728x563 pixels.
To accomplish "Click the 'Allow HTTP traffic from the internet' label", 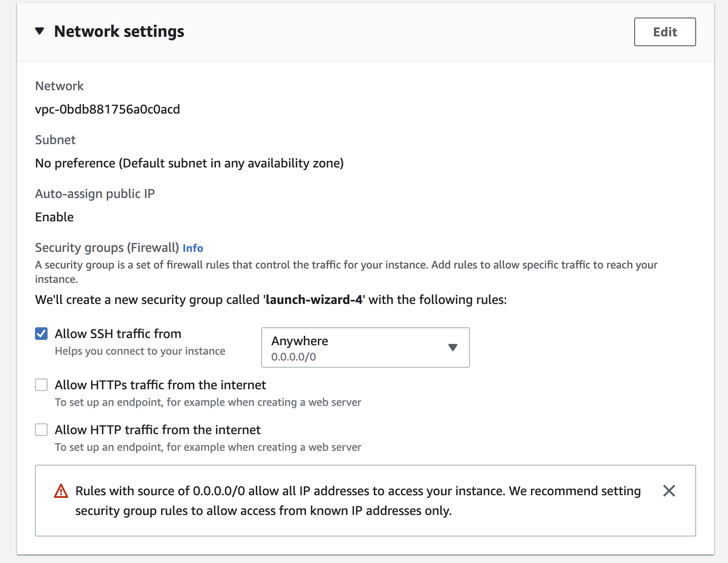I will [158, 430].
